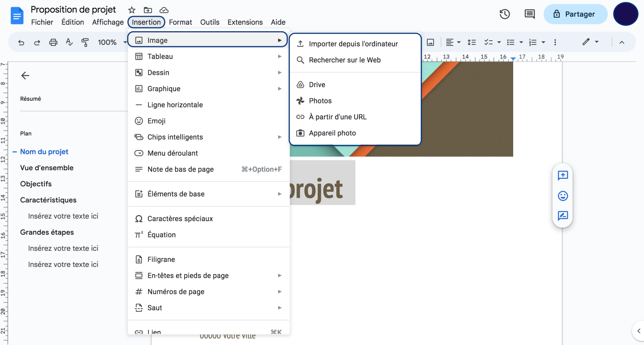
Task: Click the undo arrow icon
Action: [21, 42]
